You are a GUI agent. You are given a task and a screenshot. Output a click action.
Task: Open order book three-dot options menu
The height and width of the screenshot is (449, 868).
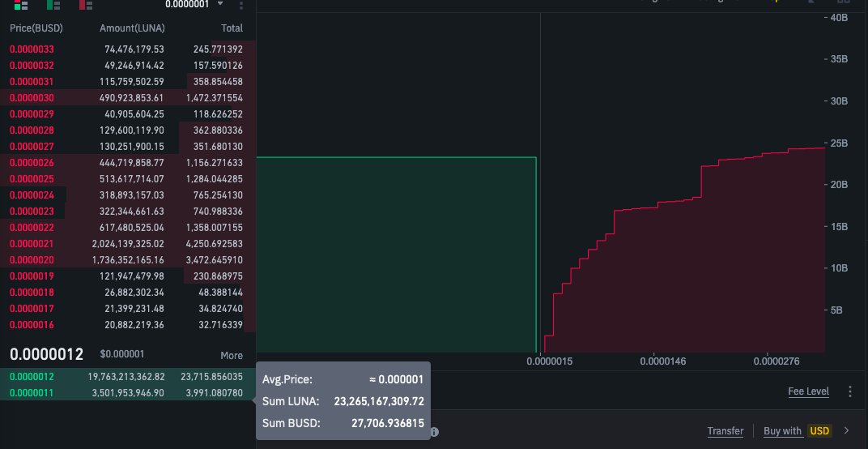coord(240,5)
